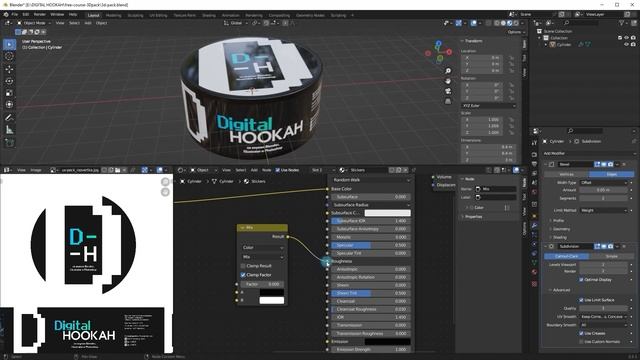Click pin icon in properties breadcrumb
Viewport: 640px width, 360px height.
(634, 141)
